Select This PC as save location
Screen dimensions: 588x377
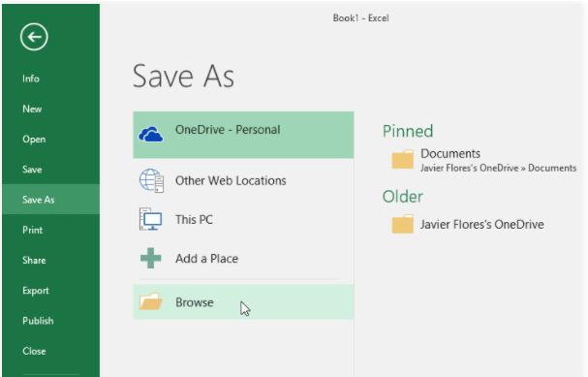(x=243, y=219)
